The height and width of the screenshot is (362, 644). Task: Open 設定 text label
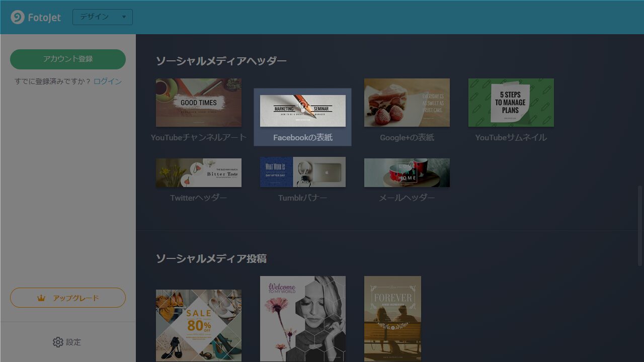click(x=73, y=342)
